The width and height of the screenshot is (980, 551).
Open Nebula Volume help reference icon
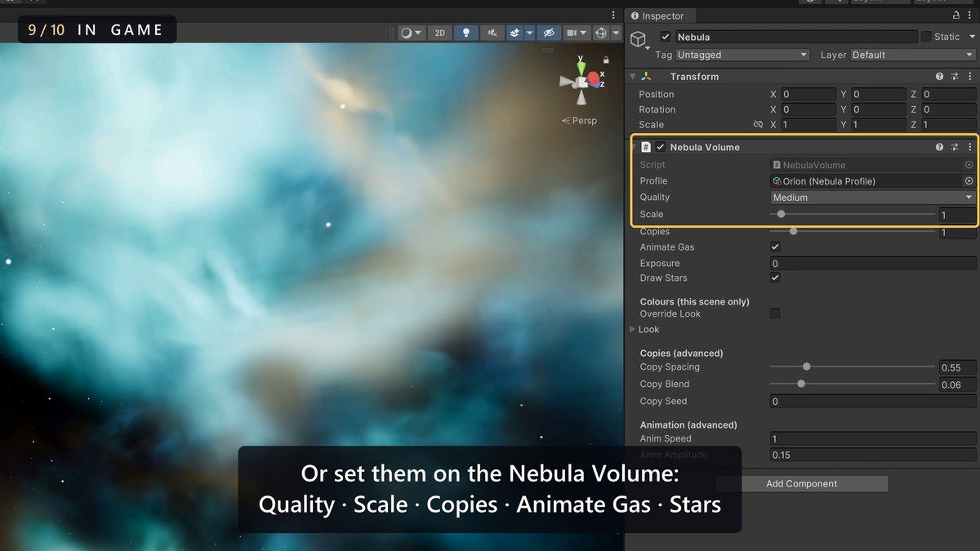tap(940, 148)
